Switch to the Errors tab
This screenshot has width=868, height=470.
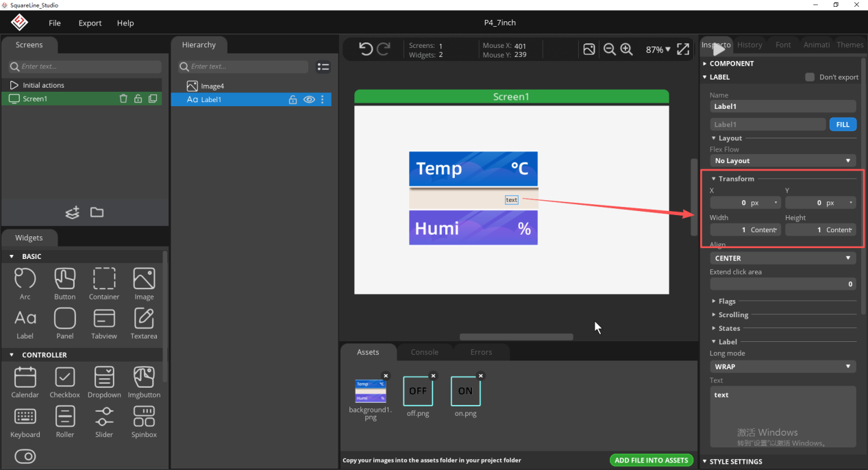481,352
